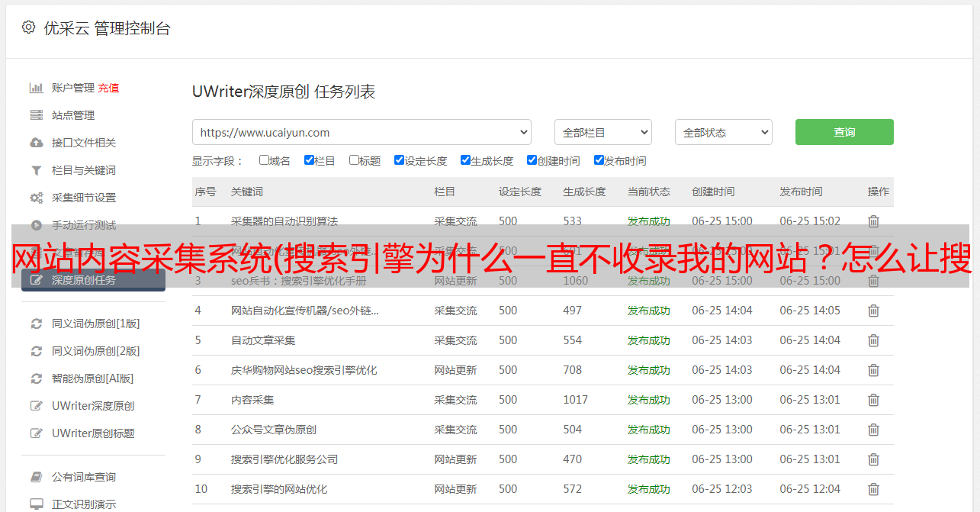Image resolution: width=980 pixels, height=512 pixels.
Task: Click publish time 06-25 12:04
Action: point(810,489)
